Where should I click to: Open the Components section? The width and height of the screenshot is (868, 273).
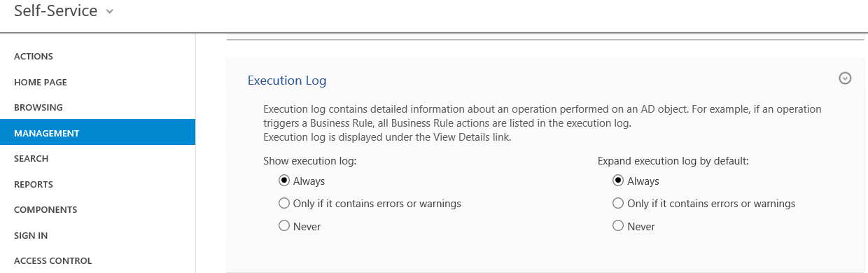97,209
